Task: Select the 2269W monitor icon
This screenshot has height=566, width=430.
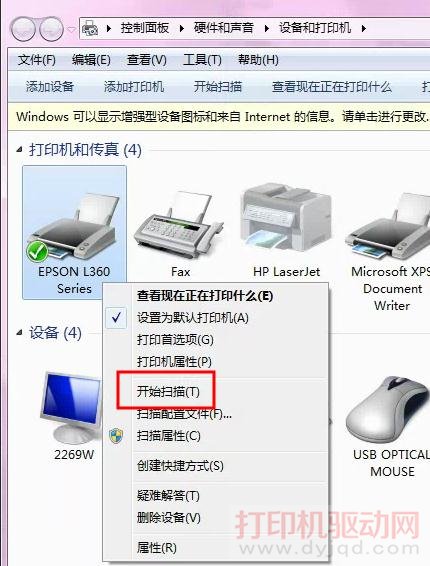Action: tap(71, 408)
